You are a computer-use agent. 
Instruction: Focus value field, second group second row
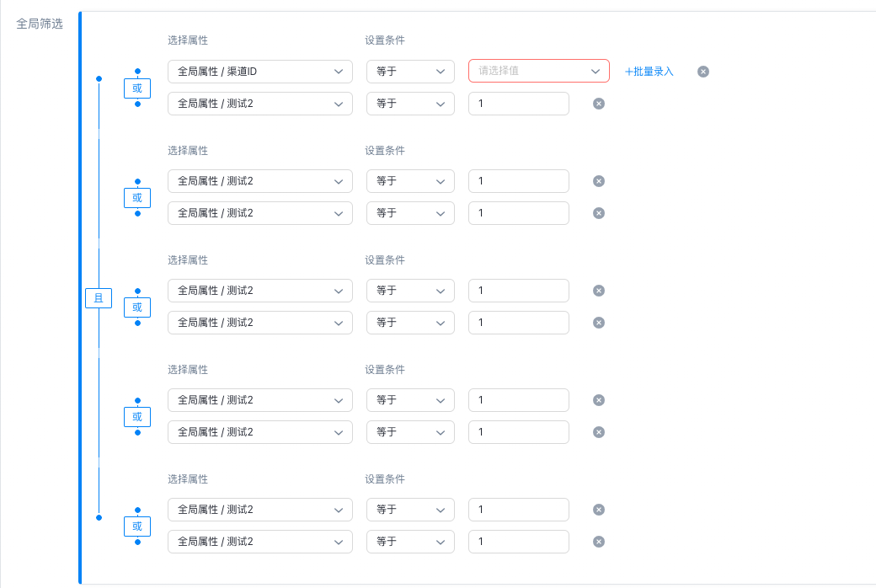click(519, 213)
